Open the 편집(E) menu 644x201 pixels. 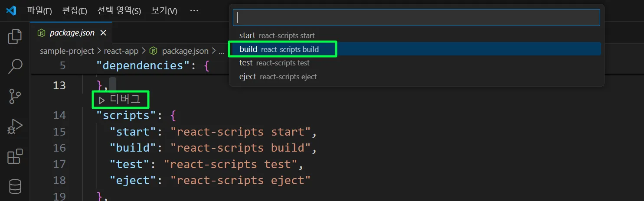click(75, 11)
